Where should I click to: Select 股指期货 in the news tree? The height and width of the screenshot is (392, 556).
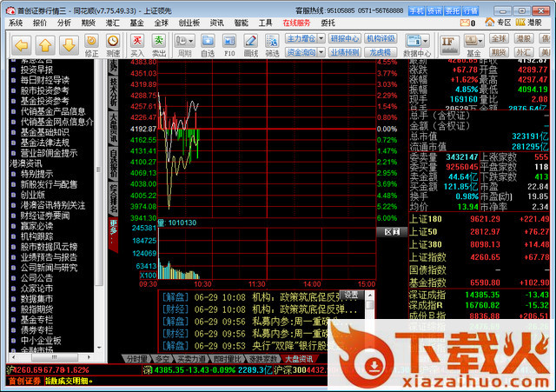[x=36, y=309]
